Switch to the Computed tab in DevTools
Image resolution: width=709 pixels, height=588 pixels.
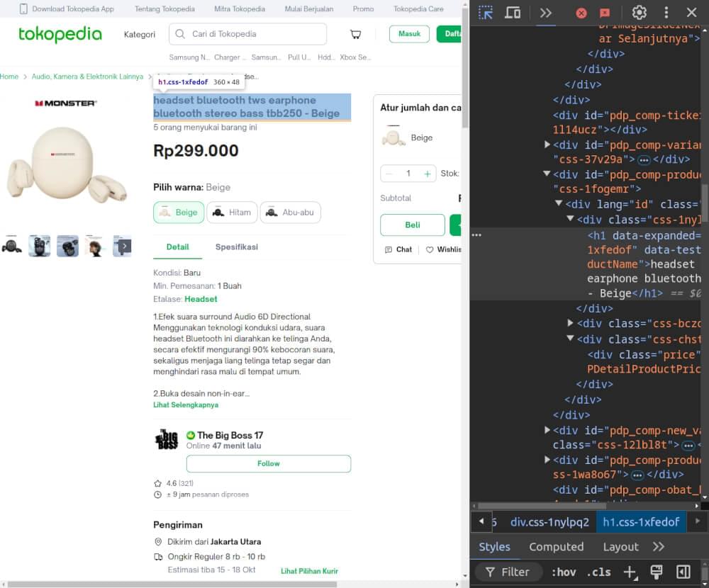tap(556, 546)
